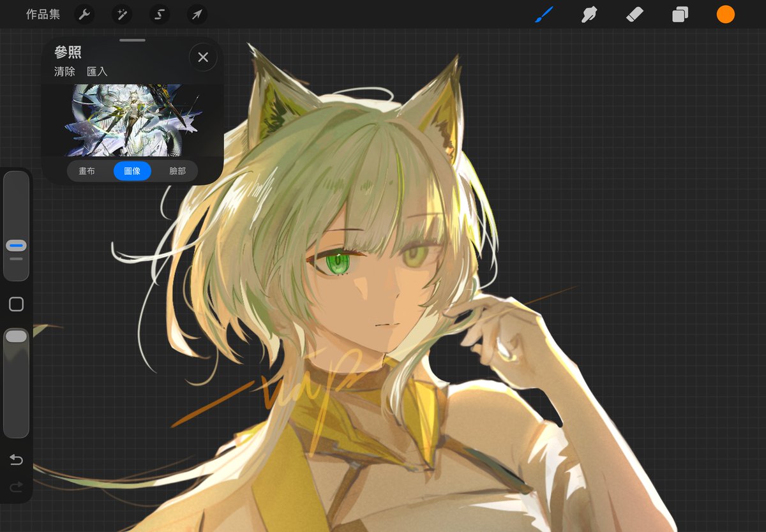Tap the square Modify button on sidebar

coord(17,304)
